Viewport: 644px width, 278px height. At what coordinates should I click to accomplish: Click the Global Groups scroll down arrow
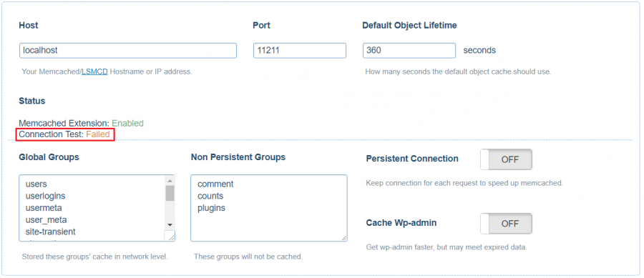tap(170, 225)
